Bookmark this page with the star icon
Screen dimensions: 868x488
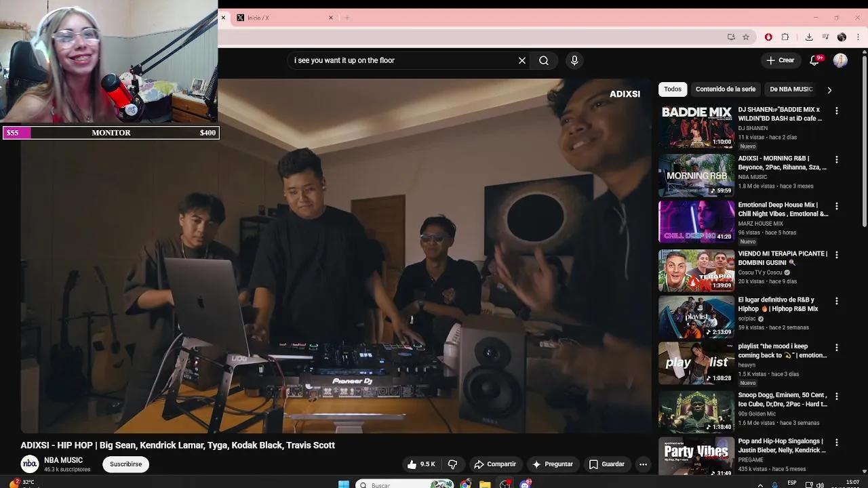coord(746,37)
